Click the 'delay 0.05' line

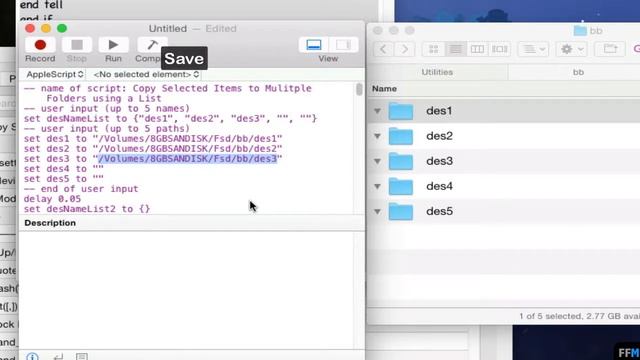(x=52, y=199)
